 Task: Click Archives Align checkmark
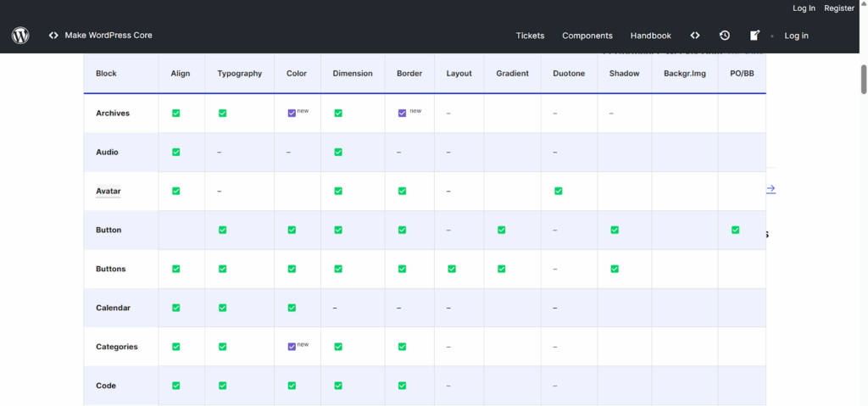click(176, 113)
